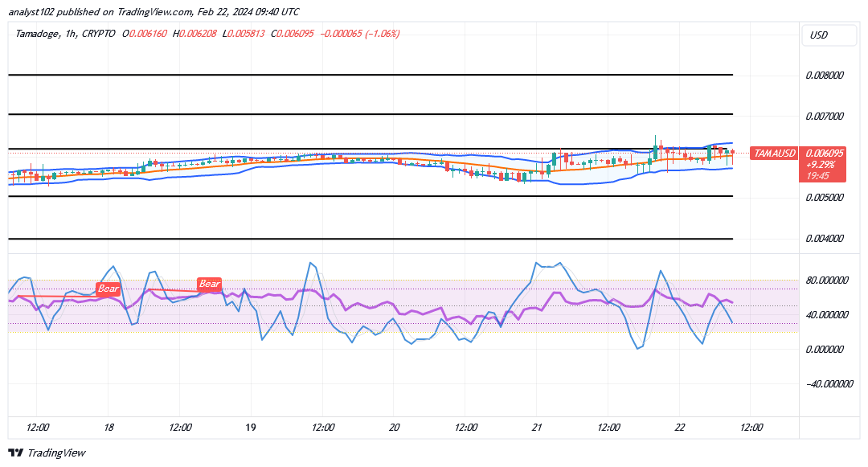Click the 0.007000 price axis label
The image size is (868, 467).
[x=825, y=117]
